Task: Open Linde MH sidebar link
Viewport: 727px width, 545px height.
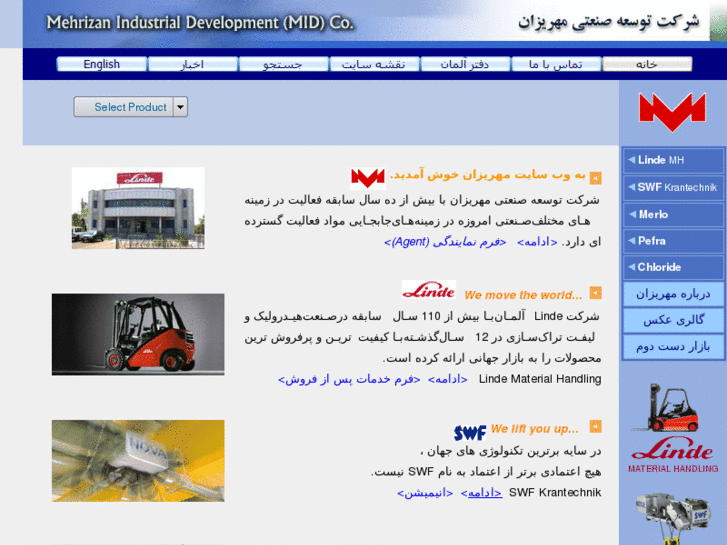Action: point(673,160)
